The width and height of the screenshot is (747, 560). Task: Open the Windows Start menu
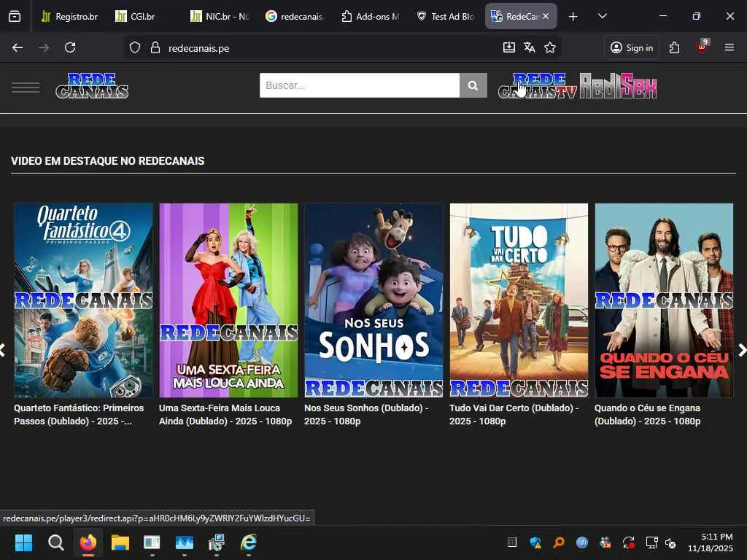(23, 542)
